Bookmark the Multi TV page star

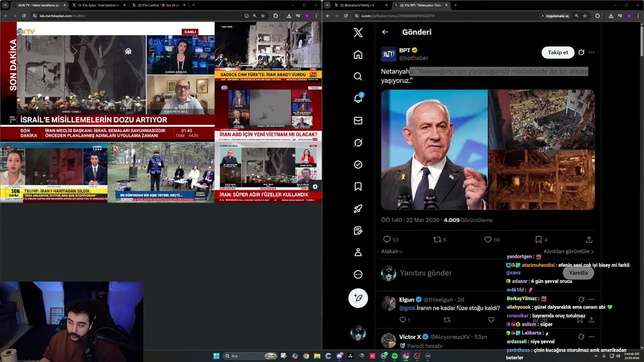tap(263, 16)
